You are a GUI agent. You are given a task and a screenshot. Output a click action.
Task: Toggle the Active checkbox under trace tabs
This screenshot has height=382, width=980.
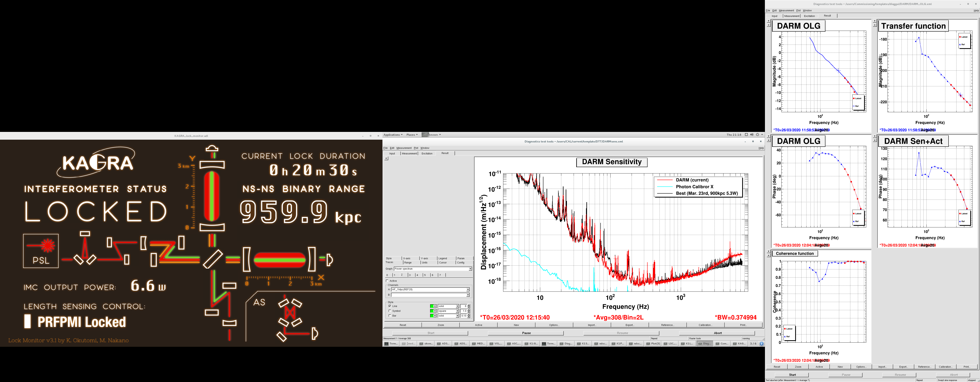387,281
